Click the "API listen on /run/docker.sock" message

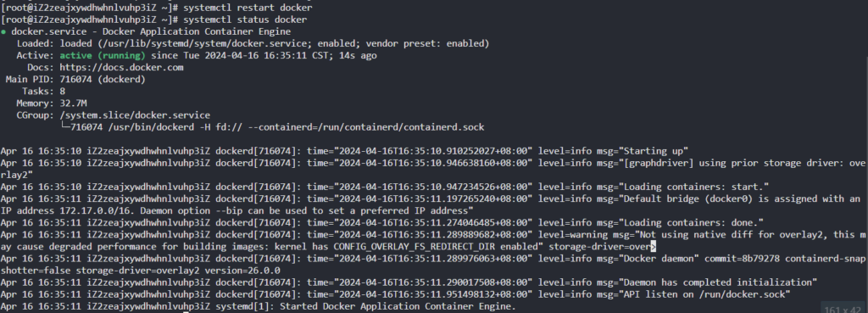[706, 294]
